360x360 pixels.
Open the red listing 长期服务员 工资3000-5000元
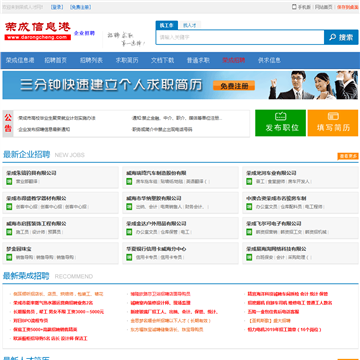(x=58, y=312)
